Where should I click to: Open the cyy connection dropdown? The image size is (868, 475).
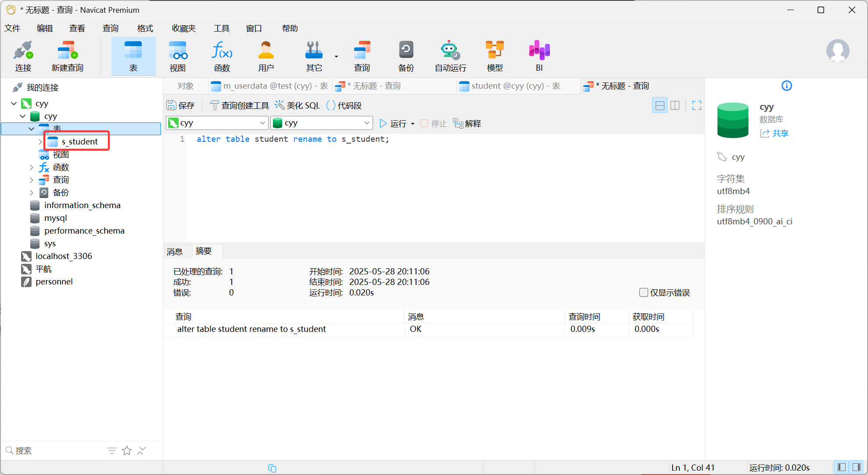pos(217,123)
